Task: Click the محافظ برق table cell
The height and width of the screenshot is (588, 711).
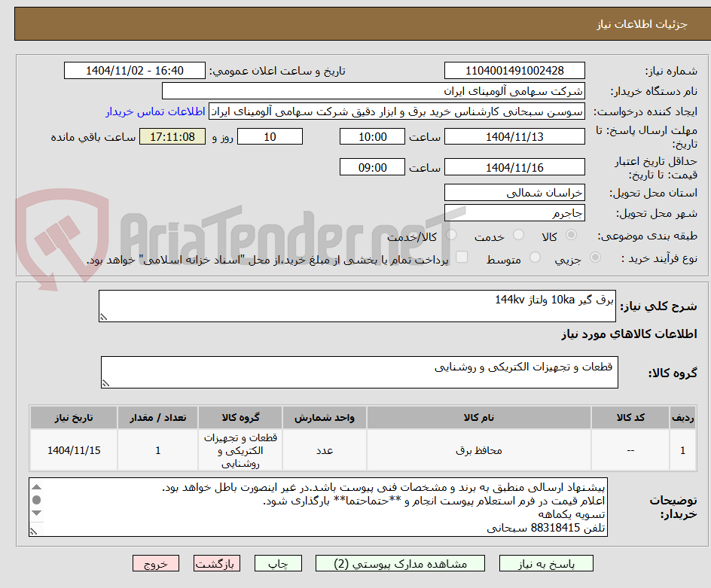Action: pyautogui.click(x=479, y=450)
